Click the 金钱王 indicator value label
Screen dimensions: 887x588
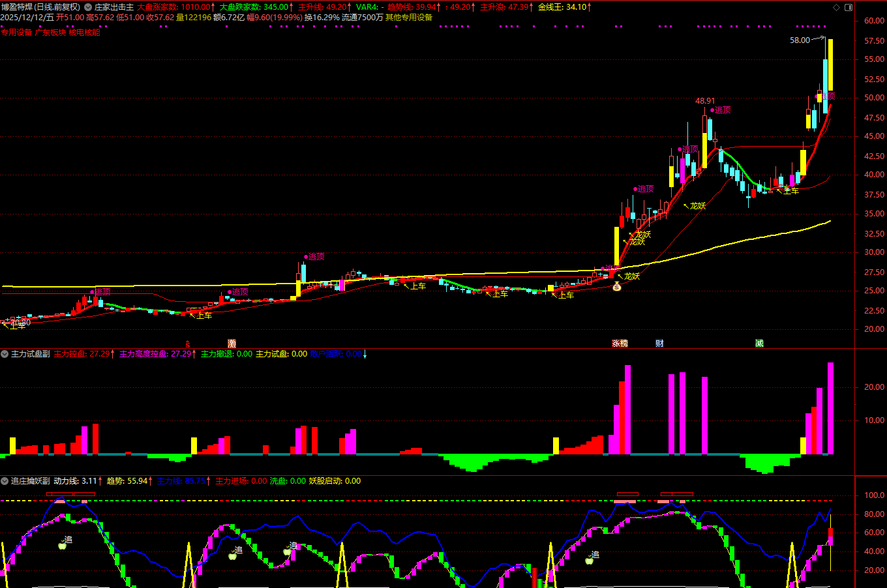coord(564,7)
